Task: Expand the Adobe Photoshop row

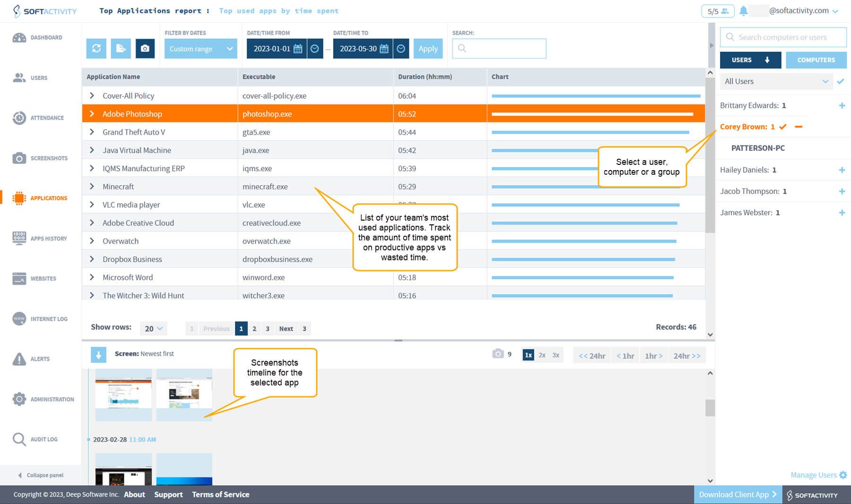Action: 92,114
